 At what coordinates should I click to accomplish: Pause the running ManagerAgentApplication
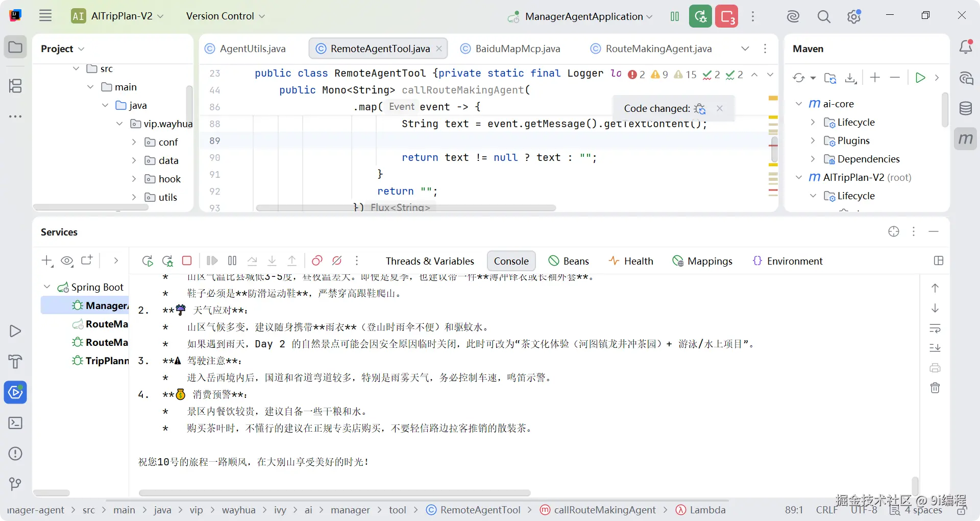(675, 16)
